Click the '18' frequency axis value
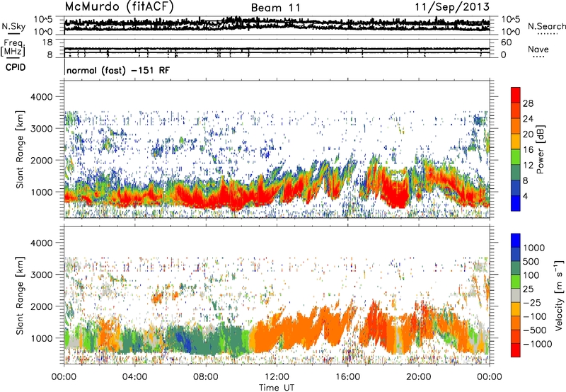This screenshot has width=566, height=392. coord(47,42)
